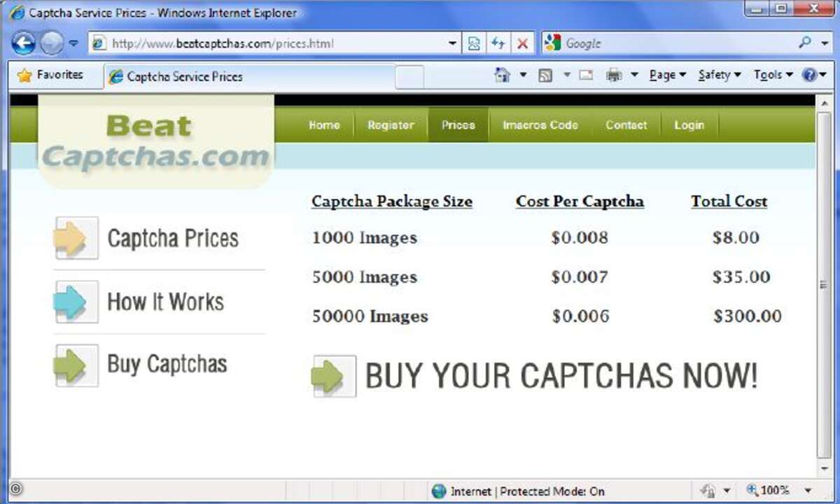Stop loading with the red X icon
This screenshot has width=840, height=504.
click(522, 43)
